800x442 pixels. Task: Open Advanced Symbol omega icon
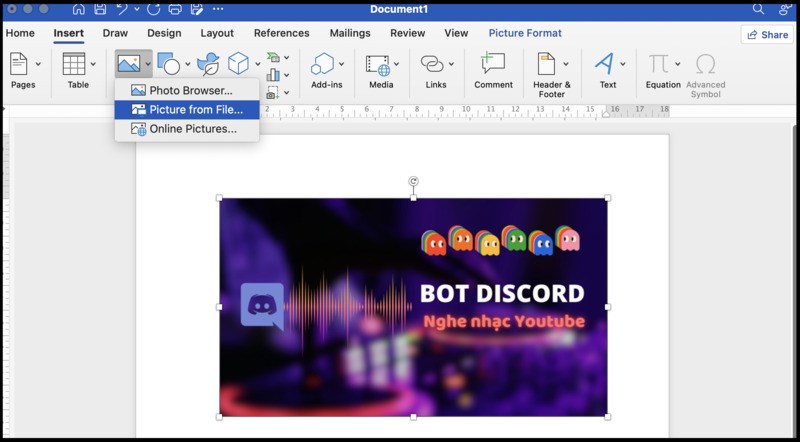point(706,64)
